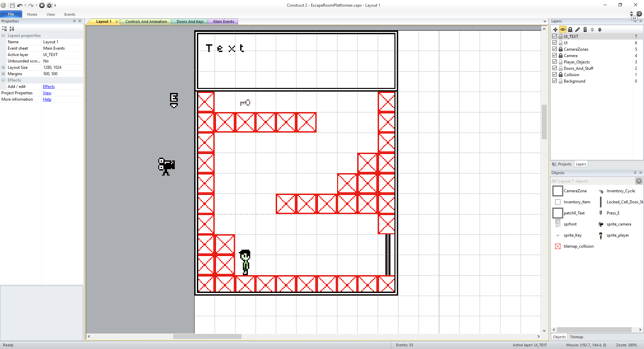This screenshot has height=349, width=644.
Task: Uncheck UI layer visibility checkbox
Action: (x=555, y=43)
